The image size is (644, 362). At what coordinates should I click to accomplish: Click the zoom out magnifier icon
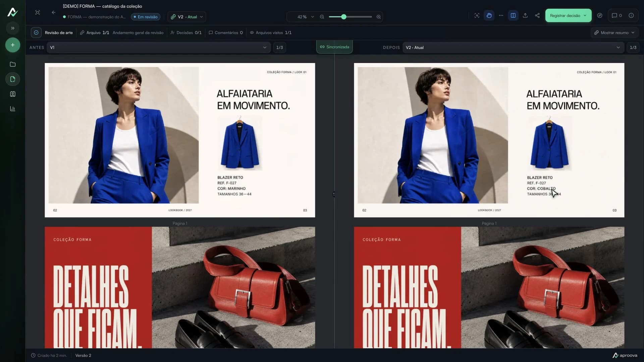322,17
